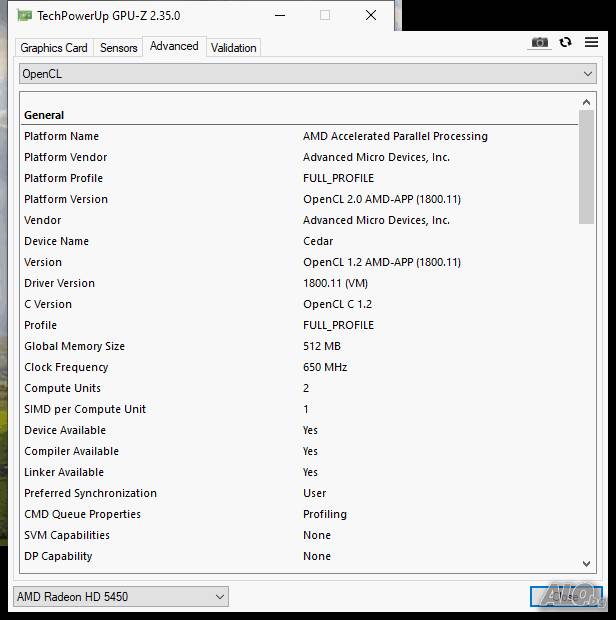Switch to the Graphics Card tab
Screen dimensions: 616x620
(54, 48)
